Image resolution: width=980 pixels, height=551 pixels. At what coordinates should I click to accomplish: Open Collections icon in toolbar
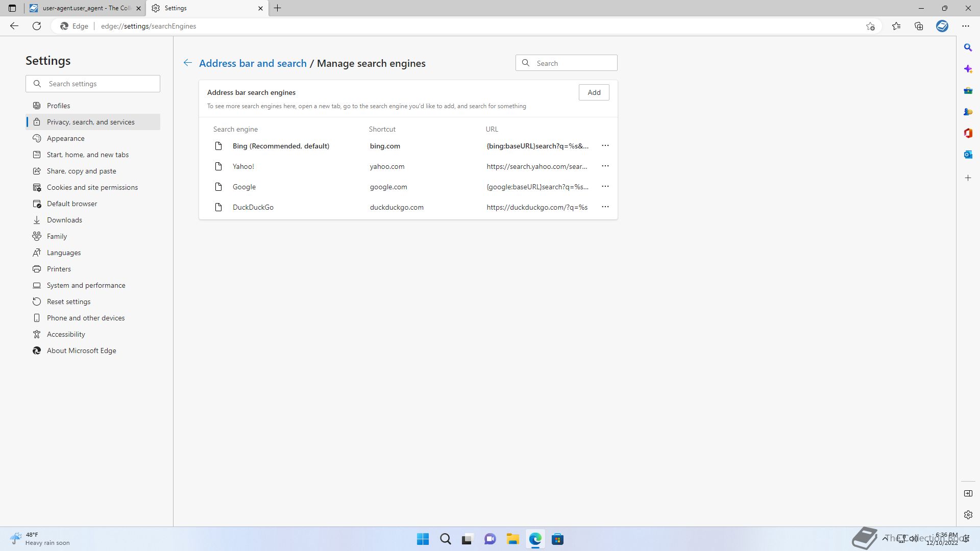919,26
